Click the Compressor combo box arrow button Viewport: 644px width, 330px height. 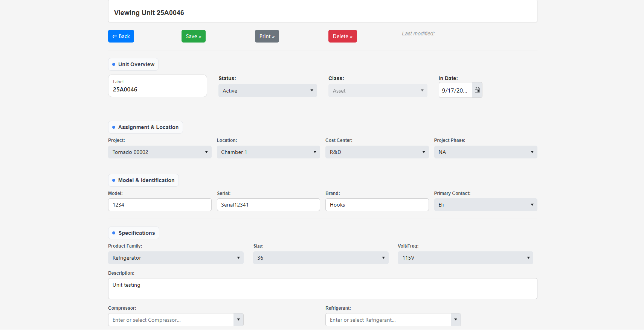click(238, 320)
